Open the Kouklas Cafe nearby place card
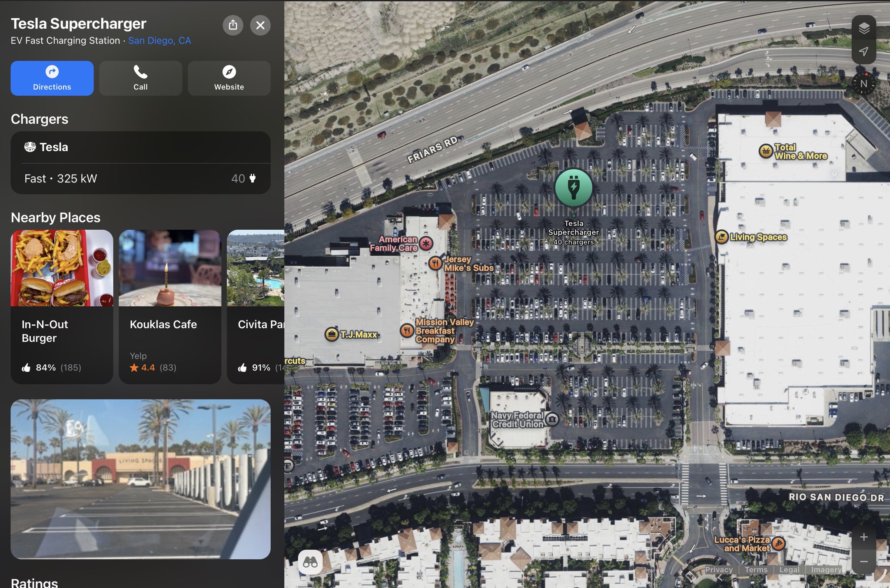The height and width of the screenshot is (588, 890). (170, 307)
